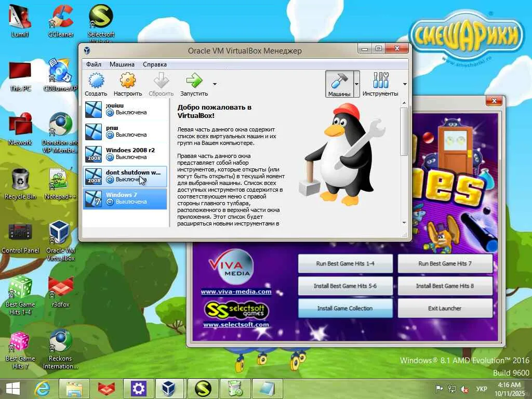Viewport: 532px width, 399px height.
Task: Select the рпш virtual machine
Action: [x=125, y=131]
